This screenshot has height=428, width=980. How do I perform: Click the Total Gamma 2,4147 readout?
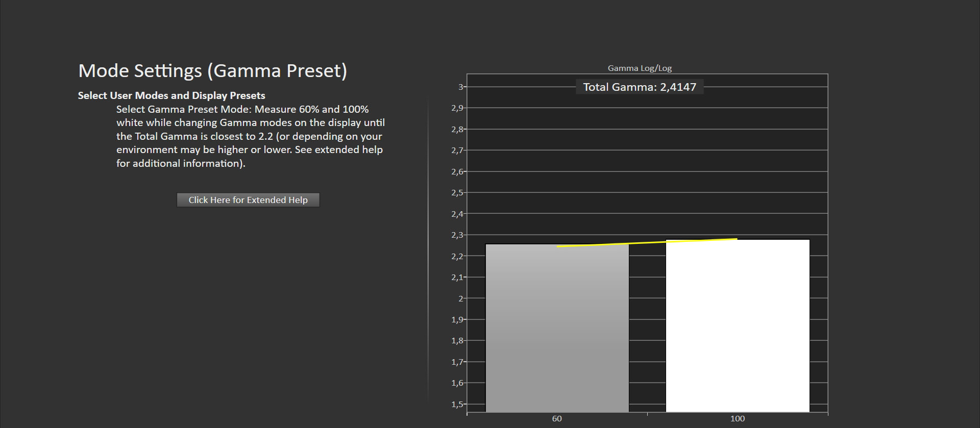[639, 87]
